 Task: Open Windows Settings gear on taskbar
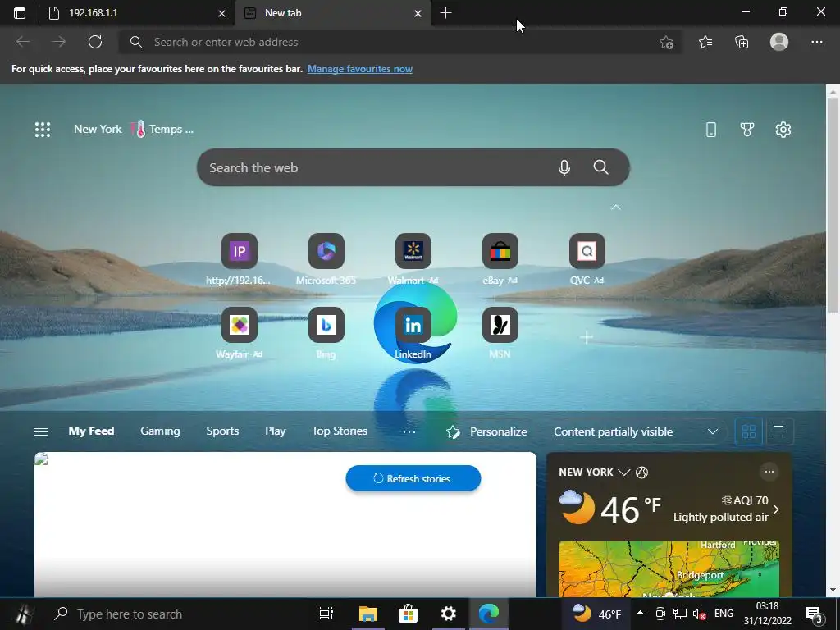[x=448, y=614]
